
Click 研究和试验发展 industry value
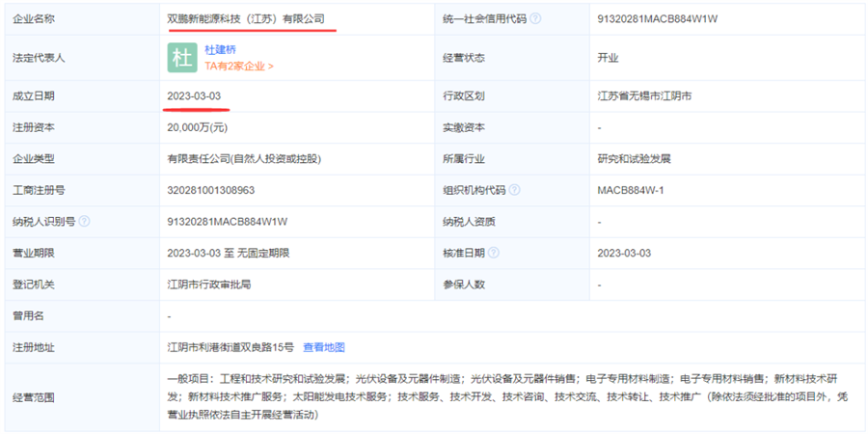pyautogui.click(x=634, y=159)
